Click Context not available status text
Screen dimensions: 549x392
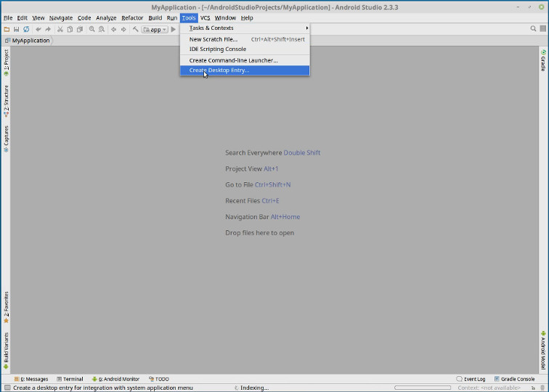click(489, 388)
